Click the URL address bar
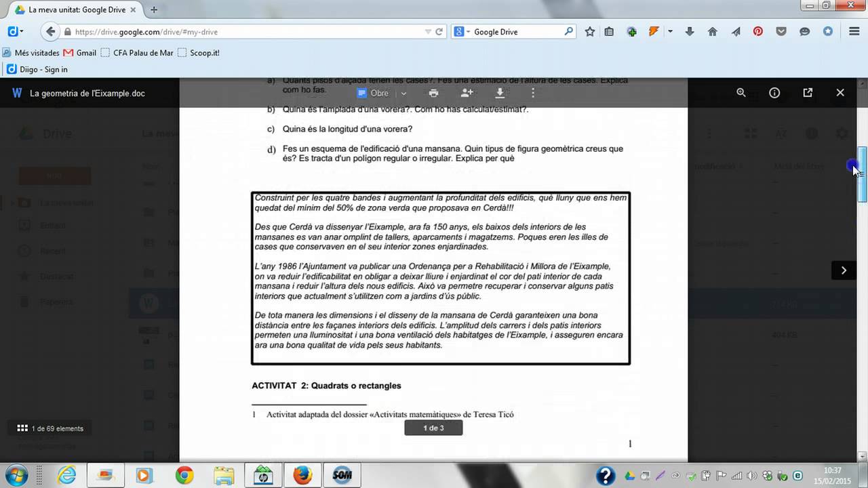This screenshot has width=868, height=488. point(248,32)
